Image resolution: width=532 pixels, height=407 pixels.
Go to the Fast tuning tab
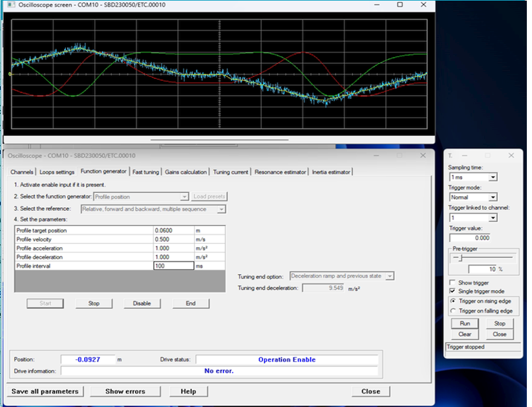(145, 172)
